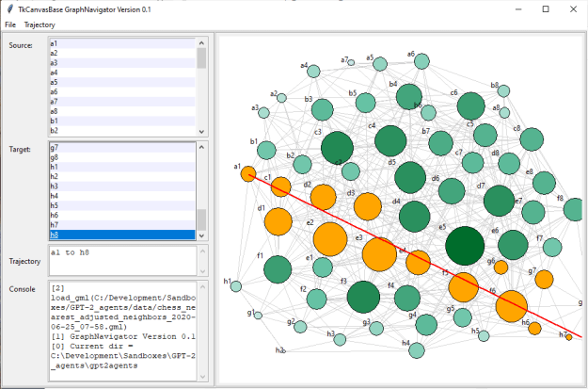Click the orange d1 node
The width and height of the screenshot is (588, 389).
click(278, 221)
